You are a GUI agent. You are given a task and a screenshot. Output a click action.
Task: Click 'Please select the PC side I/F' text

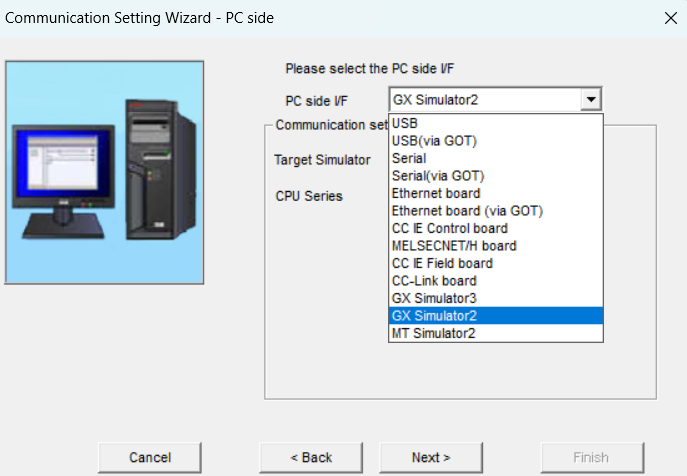pyautogui.click(x=370, y=69)
